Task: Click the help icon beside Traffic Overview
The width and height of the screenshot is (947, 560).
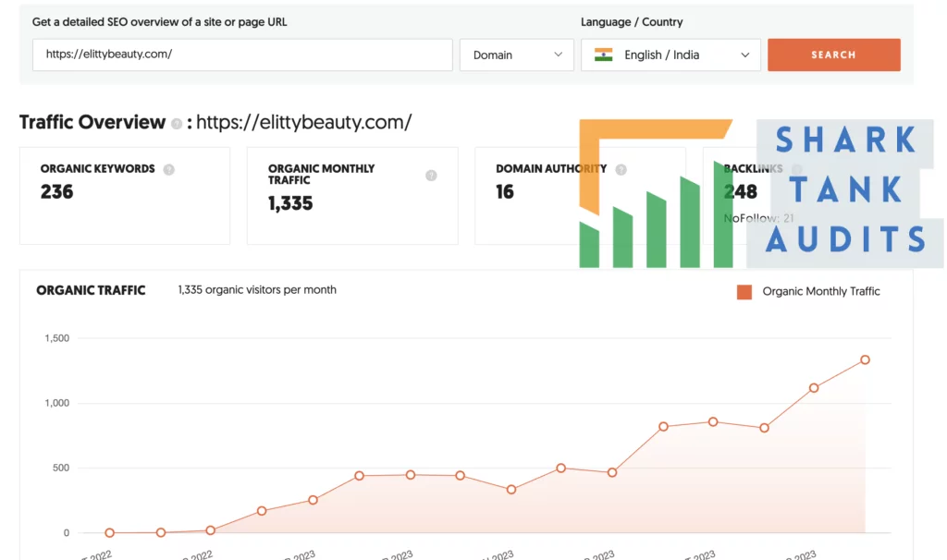Action: pos(177,124)
